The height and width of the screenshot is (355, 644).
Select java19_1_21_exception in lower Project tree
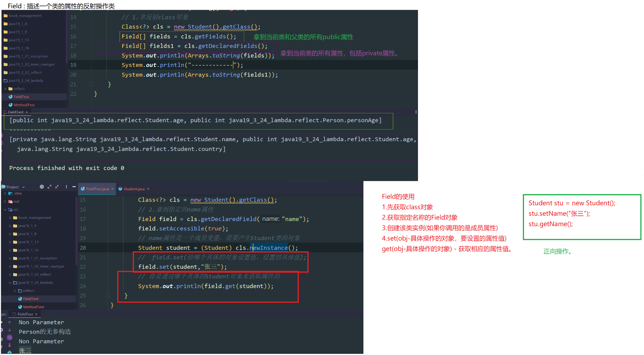(x=38, y=258)
